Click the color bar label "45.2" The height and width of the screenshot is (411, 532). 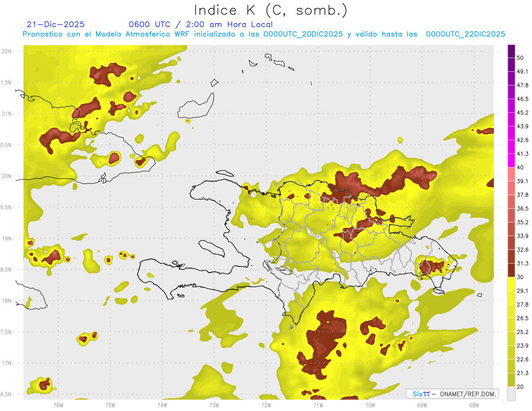click(523, 113)
